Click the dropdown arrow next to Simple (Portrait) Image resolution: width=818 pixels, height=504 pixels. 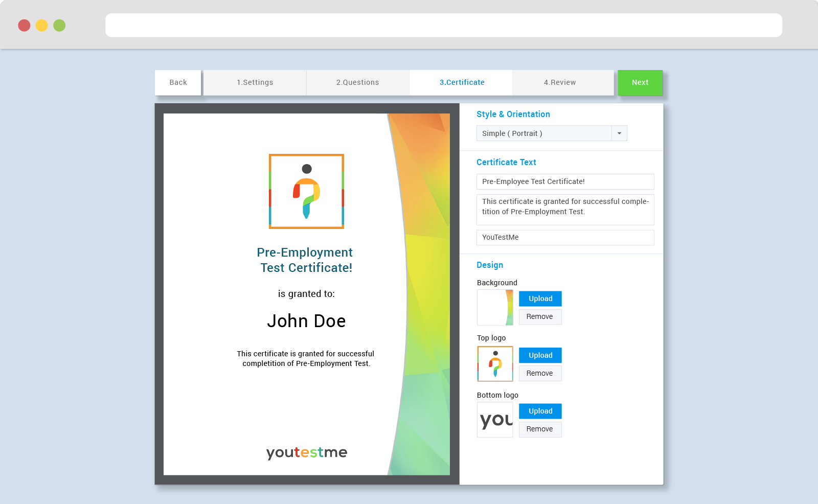click(x=619, y=133)
